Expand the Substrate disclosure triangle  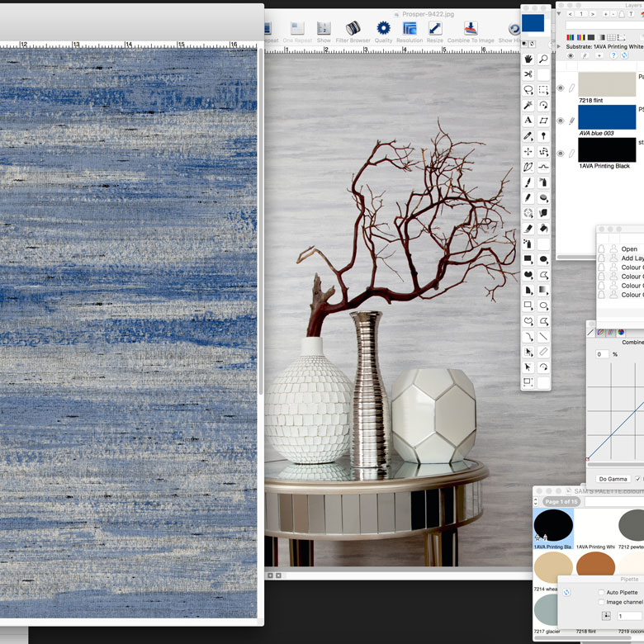click(x=559, y=46)
